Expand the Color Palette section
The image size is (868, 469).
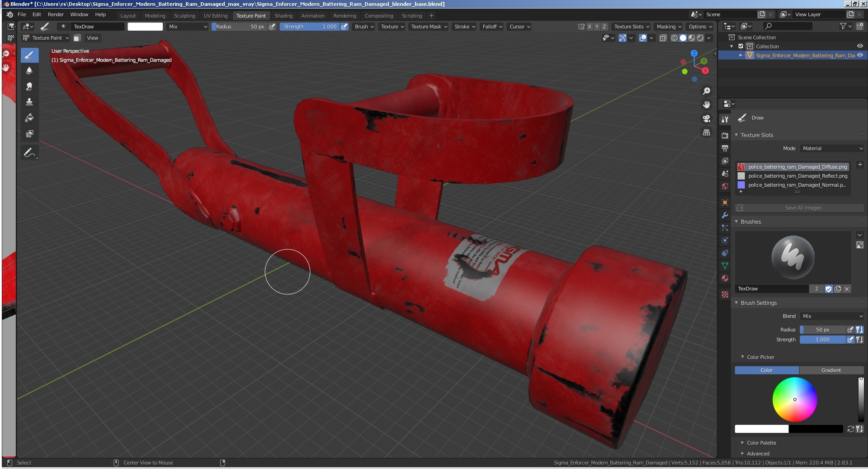761,443
